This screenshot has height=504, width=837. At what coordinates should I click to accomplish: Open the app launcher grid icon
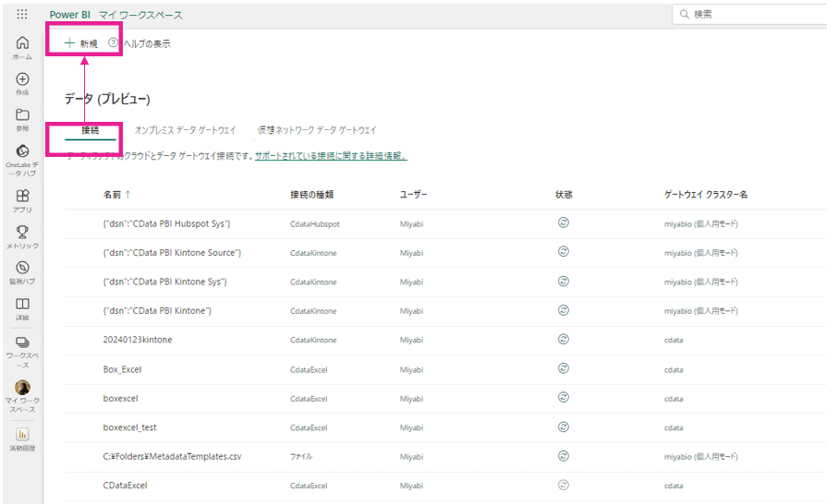coord(22,15)
